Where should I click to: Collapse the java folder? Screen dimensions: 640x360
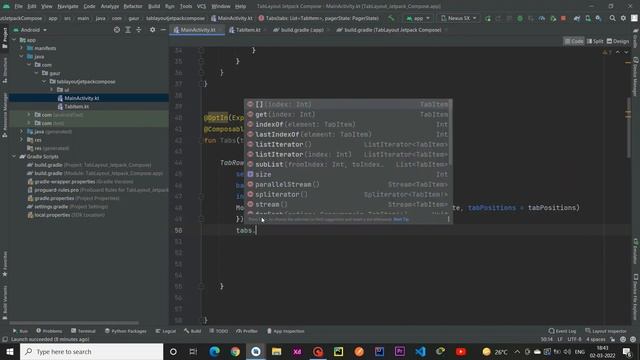22,56
